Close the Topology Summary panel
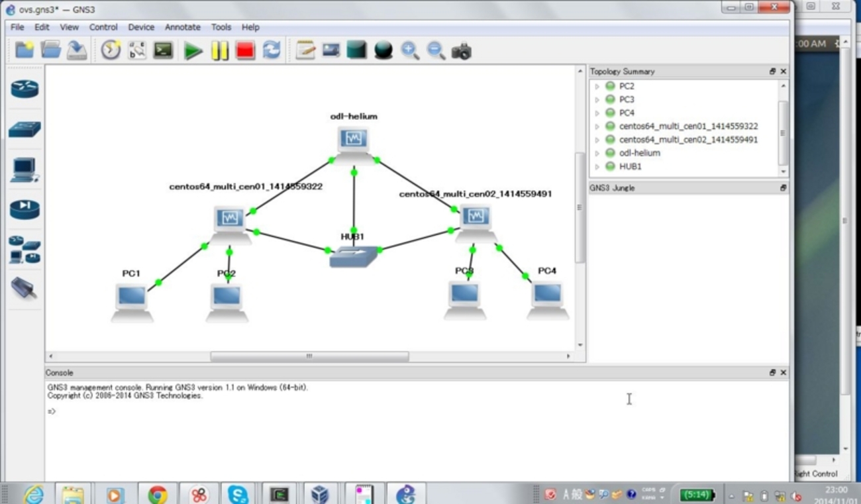 [783, 72]
